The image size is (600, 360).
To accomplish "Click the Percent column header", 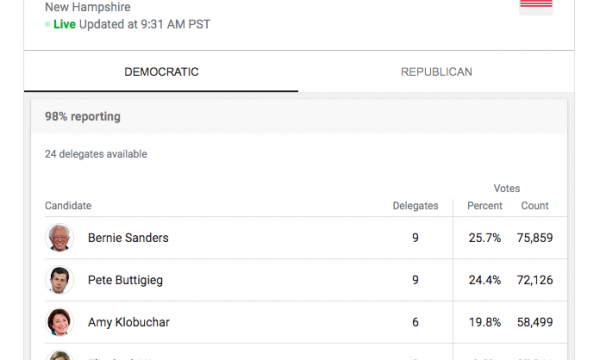I will (x=484, y=206).
